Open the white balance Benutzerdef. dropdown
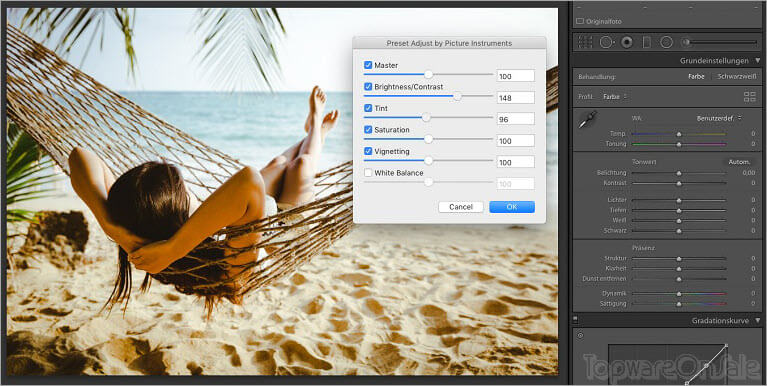767x386 pixels. [719, 118]
